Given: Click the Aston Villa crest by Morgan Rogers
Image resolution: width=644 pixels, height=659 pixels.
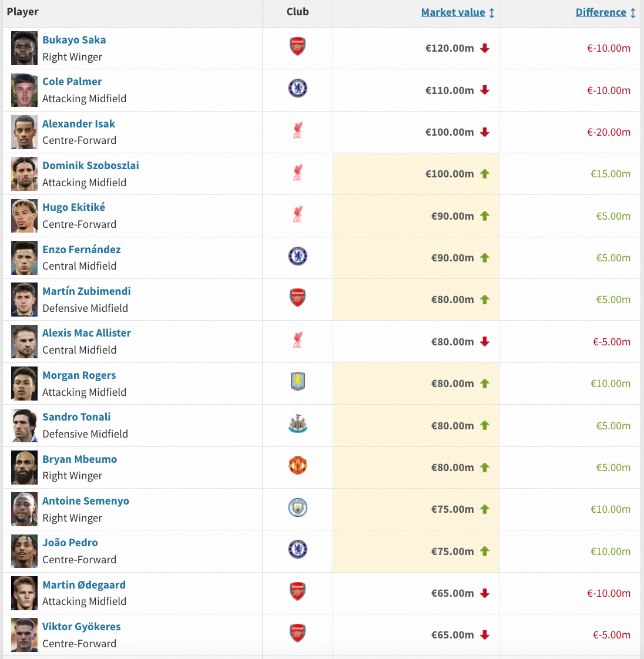Looking at the screenshot, I should click(x=298, y=382).
